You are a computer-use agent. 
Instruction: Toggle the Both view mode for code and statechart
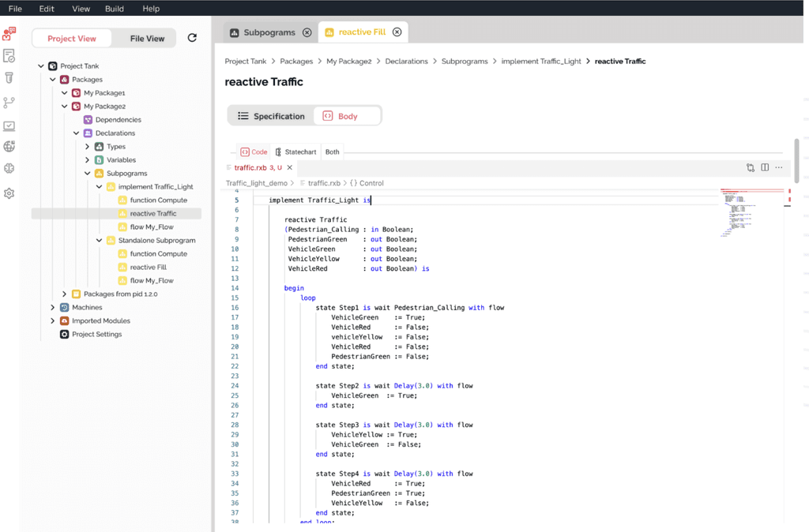[332, 152]
